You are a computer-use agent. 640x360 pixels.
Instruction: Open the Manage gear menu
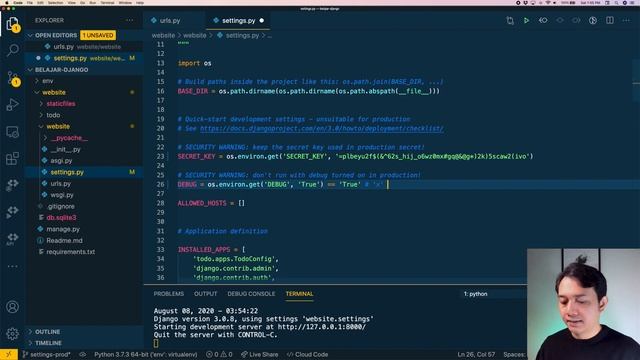point(12,334)
